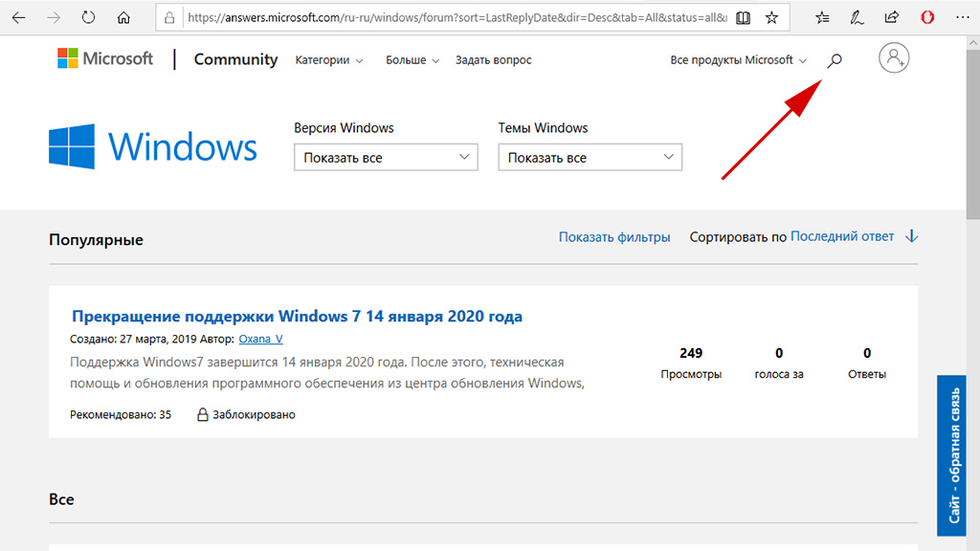Open the red Opera extension icon

927,17
